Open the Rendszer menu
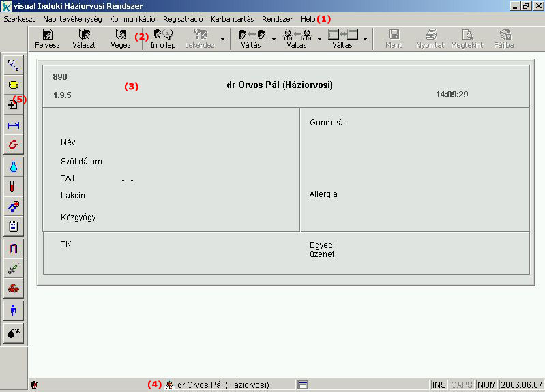 point(277,19)
